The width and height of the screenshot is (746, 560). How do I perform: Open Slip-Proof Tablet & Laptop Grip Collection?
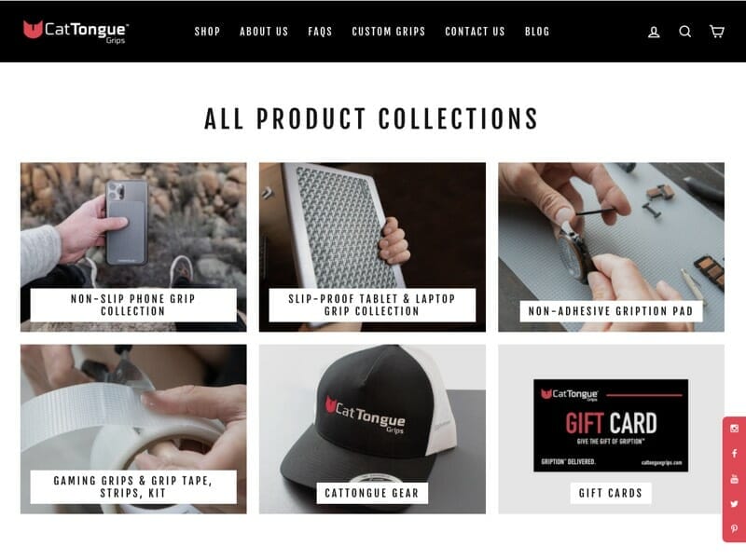[372, 247]
